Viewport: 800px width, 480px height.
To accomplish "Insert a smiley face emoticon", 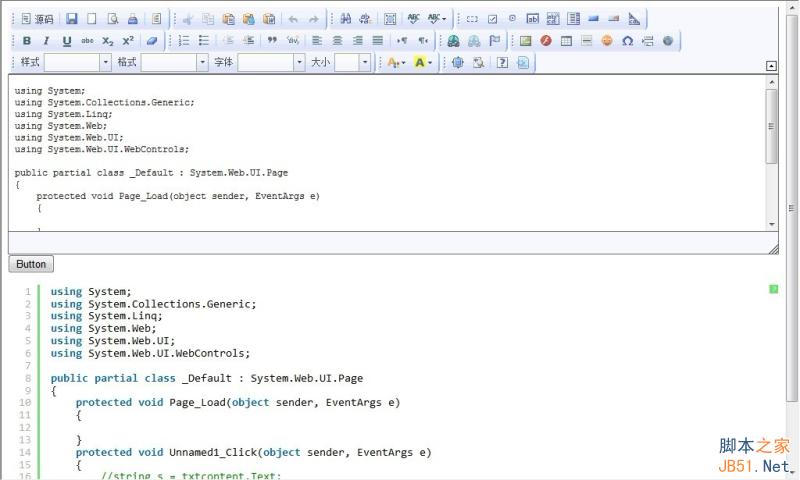I will click(x=607, y=41).
